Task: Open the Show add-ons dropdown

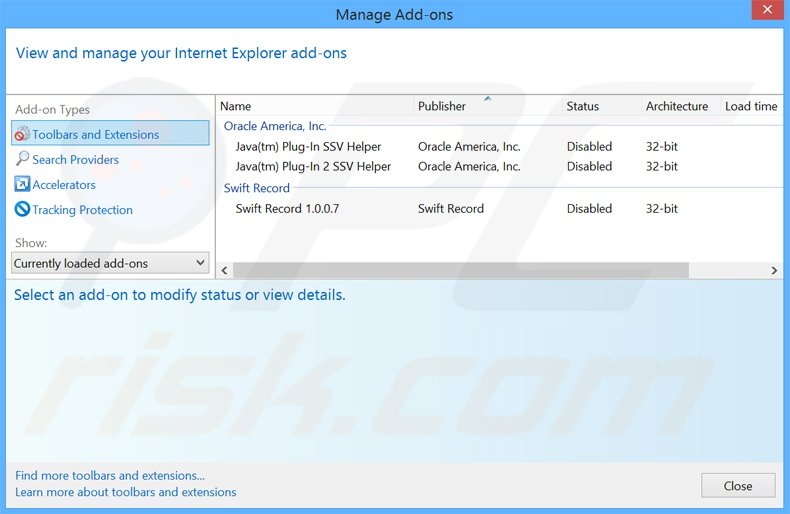Action: click(110, 263)
